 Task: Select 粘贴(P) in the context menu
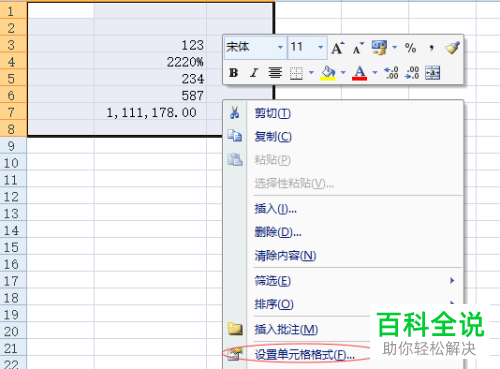pyautogui.click(x=343, y=160)
